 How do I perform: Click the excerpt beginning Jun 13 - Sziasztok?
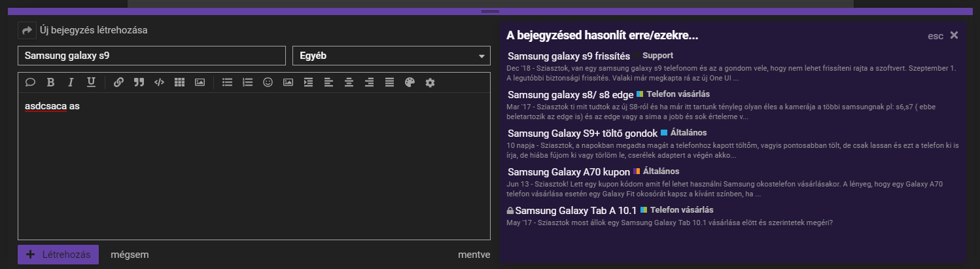pos(725,188)
